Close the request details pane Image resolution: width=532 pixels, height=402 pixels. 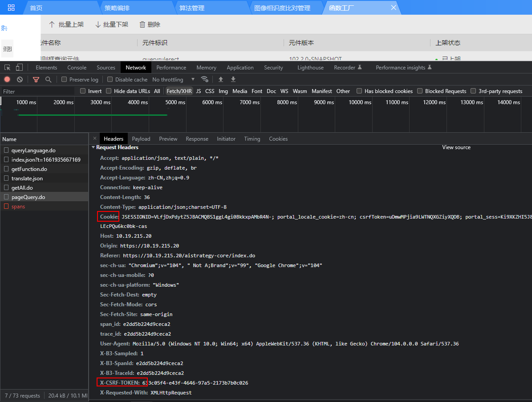click(95, 138)
